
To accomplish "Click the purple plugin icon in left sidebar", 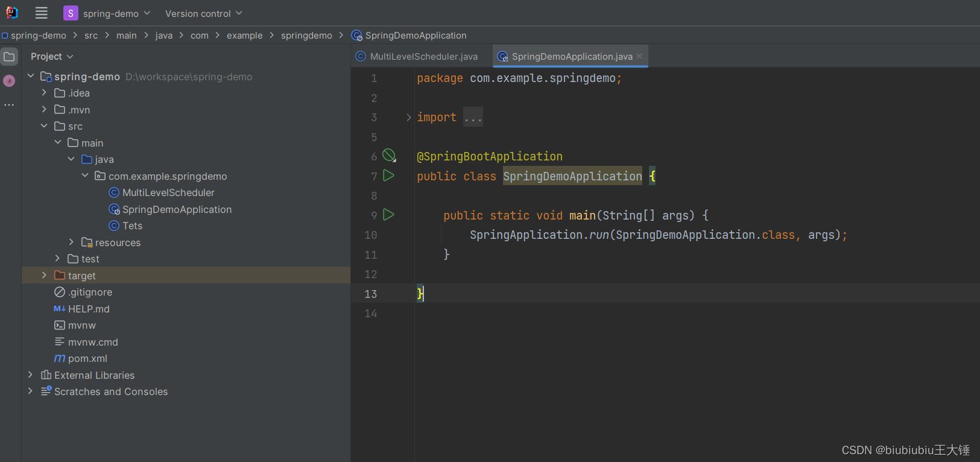I will pyautogui.click(x=9, y=81).
